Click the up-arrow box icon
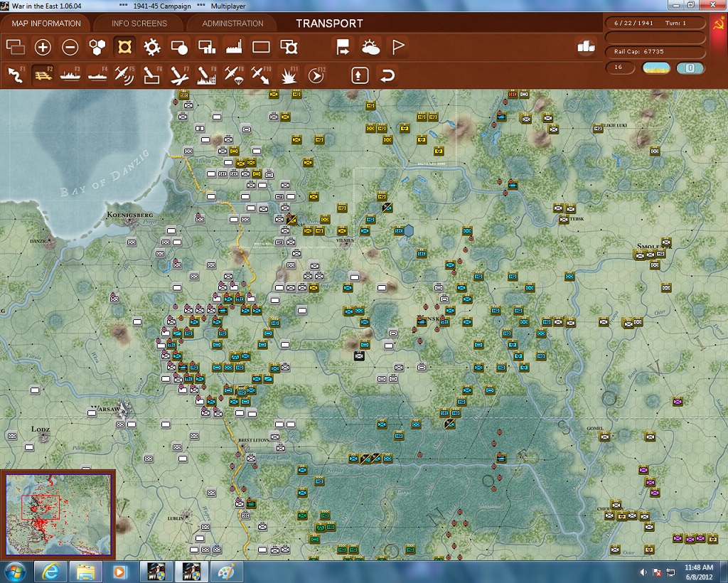The image size is (728, 583). 360,75
